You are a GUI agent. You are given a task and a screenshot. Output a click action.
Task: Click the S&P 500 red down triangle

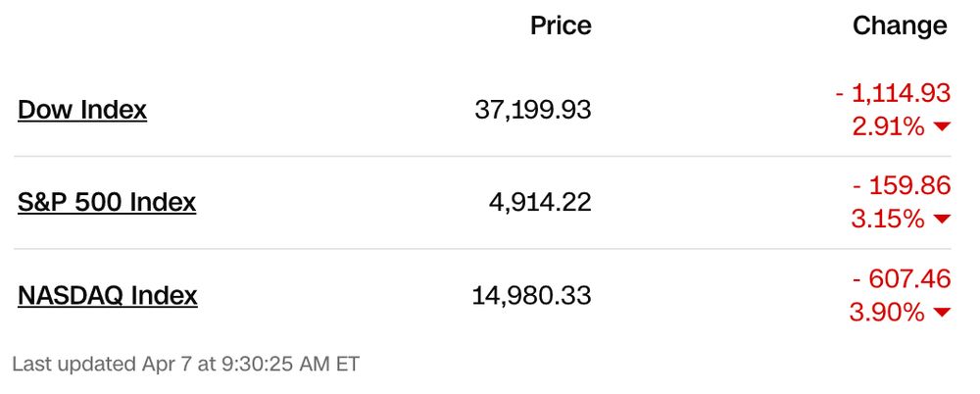942,220
